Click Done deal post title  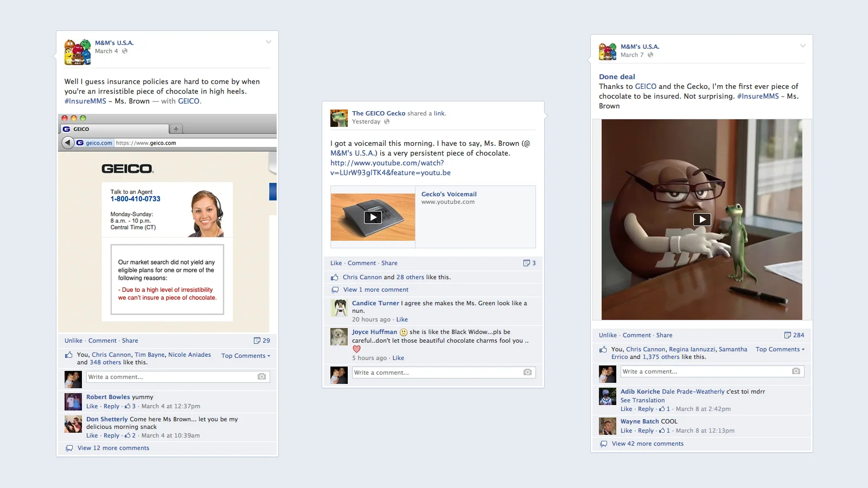pyautogui.click(x=617, y=76)
